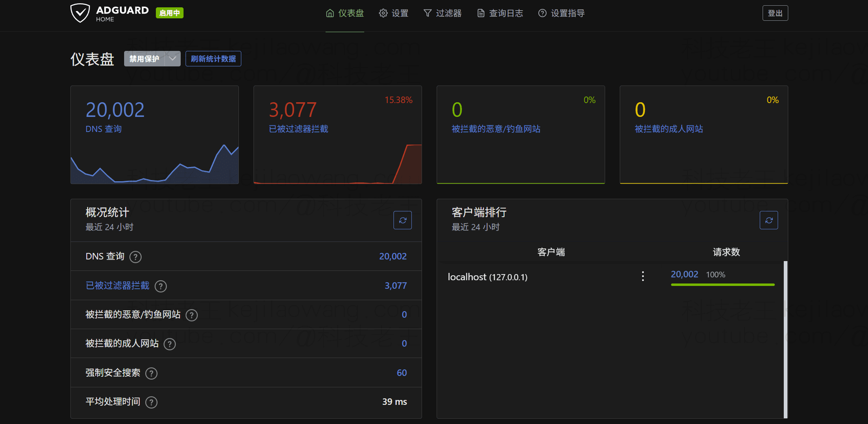Image resolution: width=868 pixels, height=424 pixels.
Task: Click the AdGuard Home shield logo
Action: coord(80,13)
